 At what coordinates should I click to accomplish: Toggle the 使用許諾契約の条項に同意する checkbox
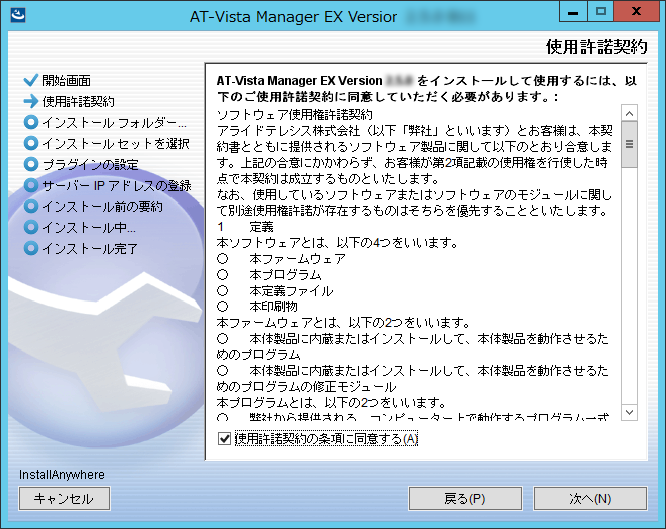224,438
